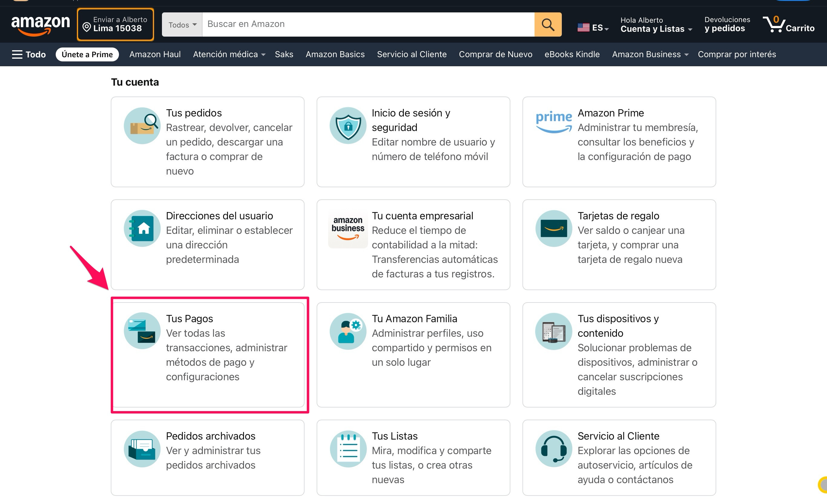Click the Tus pedidos package icon

coord(142,126)
